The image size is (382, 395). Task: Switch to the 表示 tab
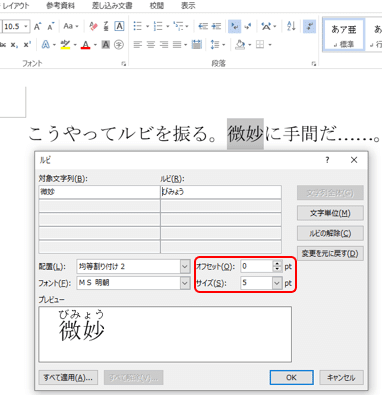[188, 6]
